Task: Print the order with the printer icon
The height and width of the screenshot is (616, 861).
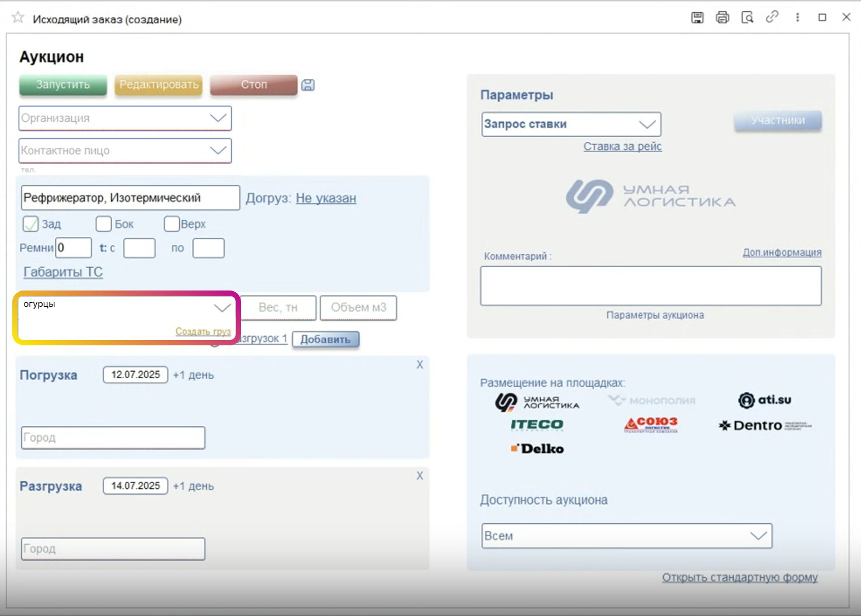Action: pyautogui.click(x=722, y=17)
